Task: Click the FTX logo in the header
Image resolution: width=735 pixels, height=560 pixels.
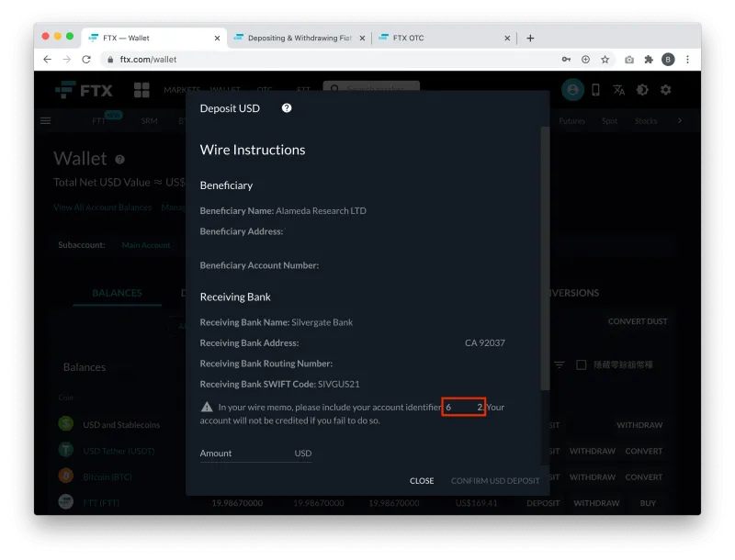Action: coord(85,90)
